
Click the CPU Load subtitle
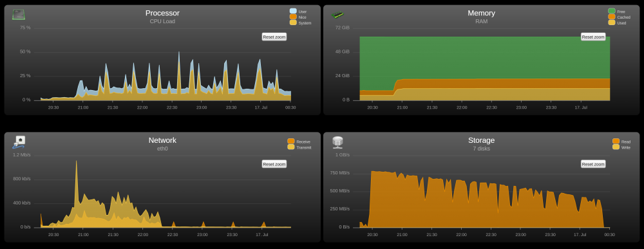tap(162, 21)
